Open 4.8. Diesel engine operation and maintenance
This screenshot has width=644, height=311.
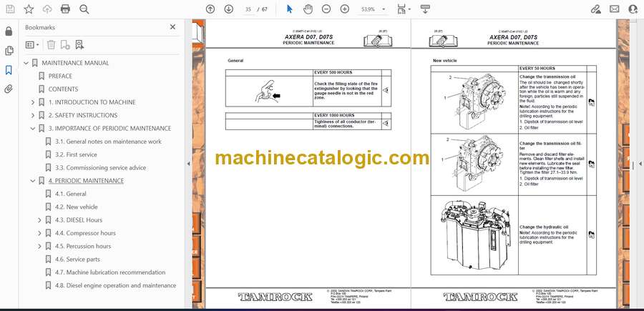116,285
